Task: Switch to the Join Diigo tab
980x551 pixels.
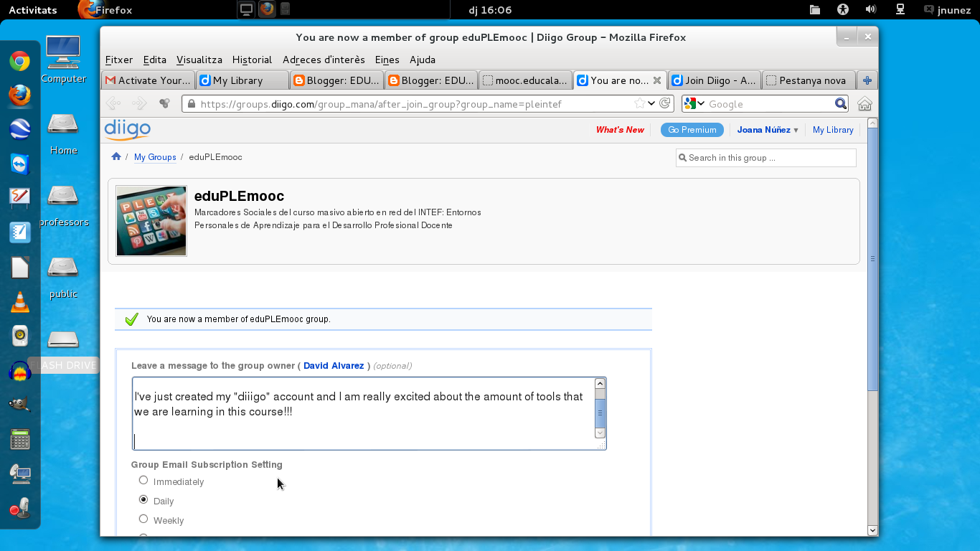Action: coord(715,80)
